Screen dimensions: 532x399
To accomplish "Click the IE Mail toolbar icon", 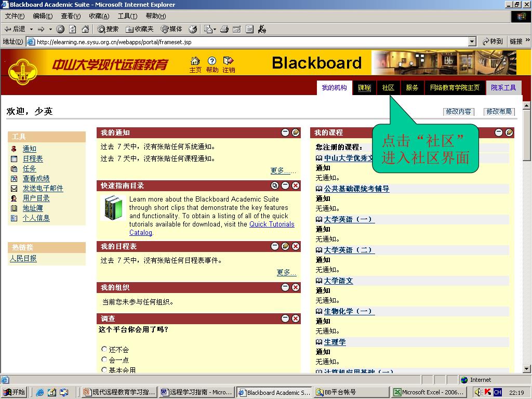I will click(236, 29).
